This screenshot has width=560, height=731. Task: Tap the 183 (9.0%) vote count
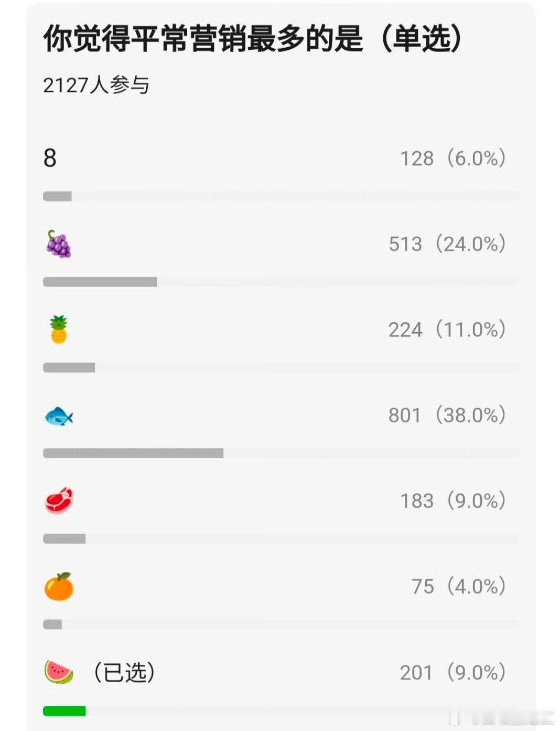[x=453, y=501]
